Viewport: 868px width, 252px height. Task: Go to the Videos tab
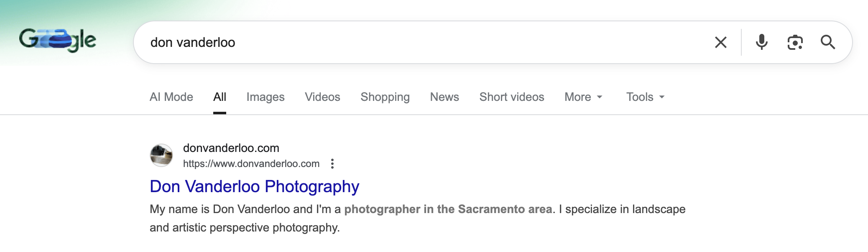coord(322,97)
